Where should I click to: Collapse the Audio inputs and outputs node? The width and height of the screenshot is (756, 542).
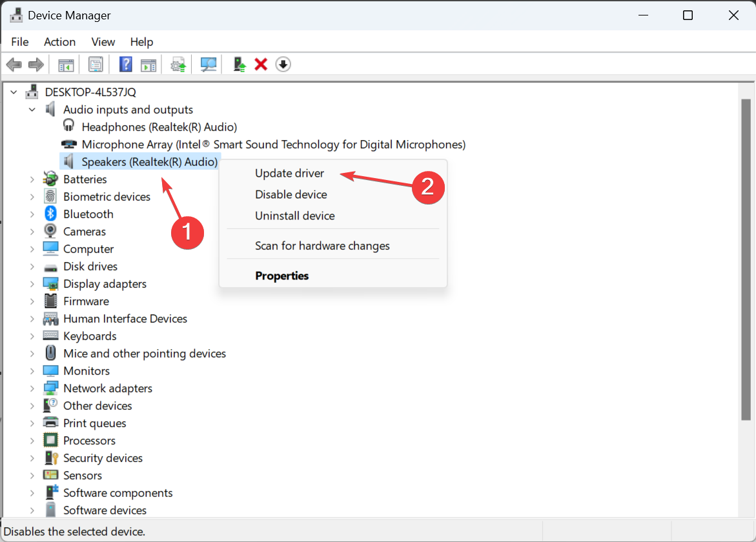(x=32, y=110)
